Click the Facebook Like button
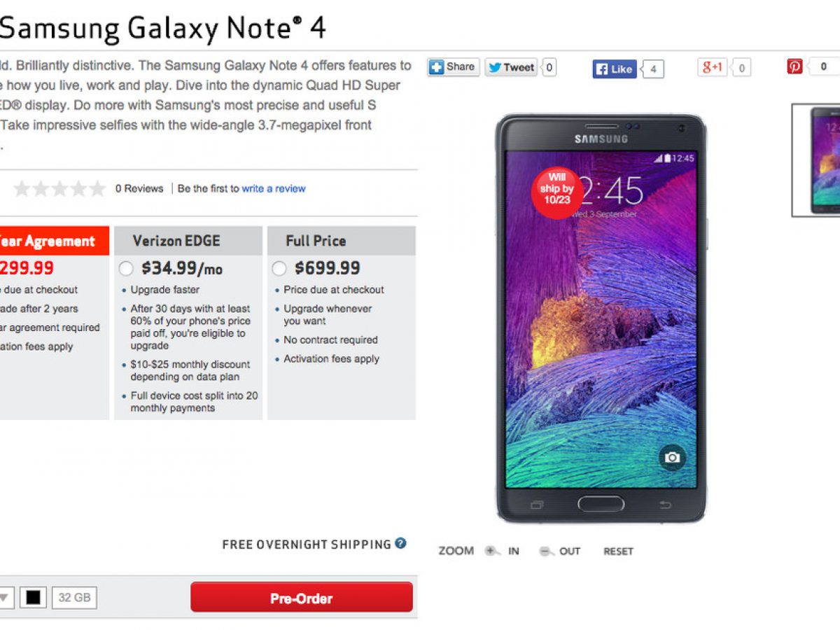The width and height of the screenshot is (840, 630). (615, 69)
